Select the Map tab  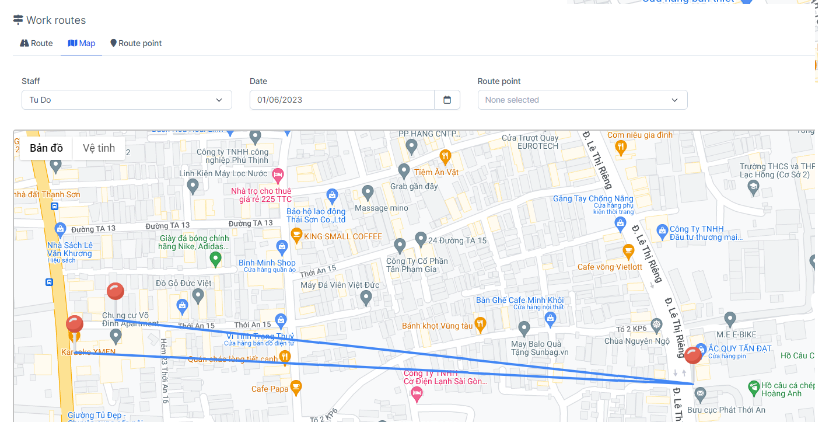pyautogui.click(x=81, y=43)
